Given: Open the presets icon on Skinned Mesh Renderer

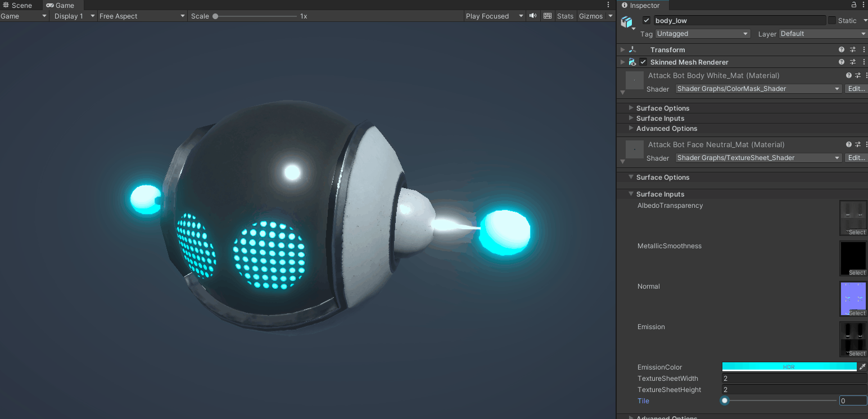Looking at the screenshot, I should (x=852, y=62).
